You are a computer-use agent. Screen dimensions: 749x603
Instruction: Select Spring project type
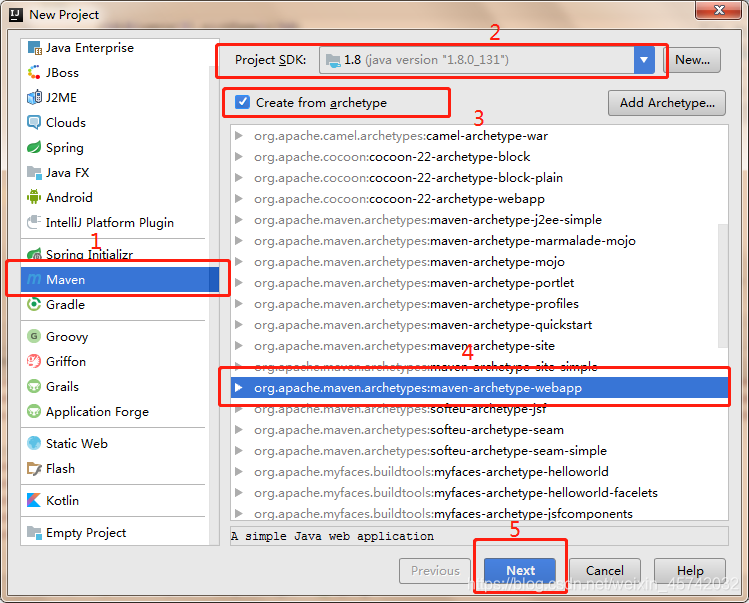[x=115, y=147]
